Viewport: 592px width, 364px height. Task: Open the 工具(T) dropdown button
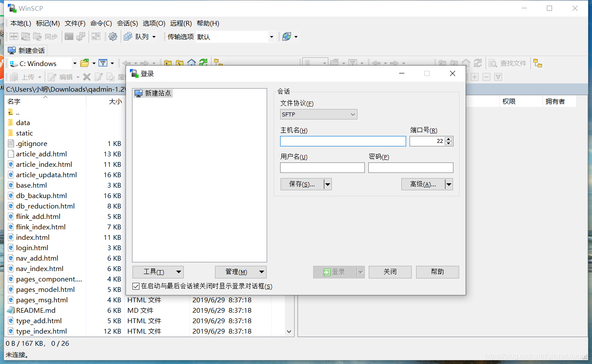click(158, 272)
